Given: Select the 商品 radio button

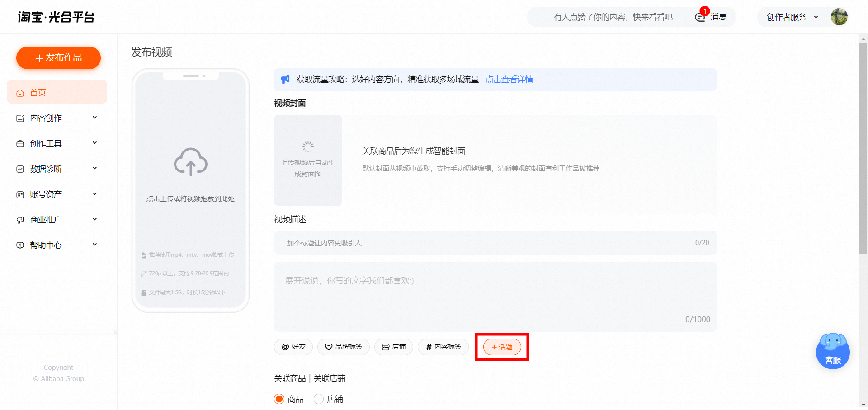Looking at the screenshot, I should pyautogui.click(x=279, y=399).
